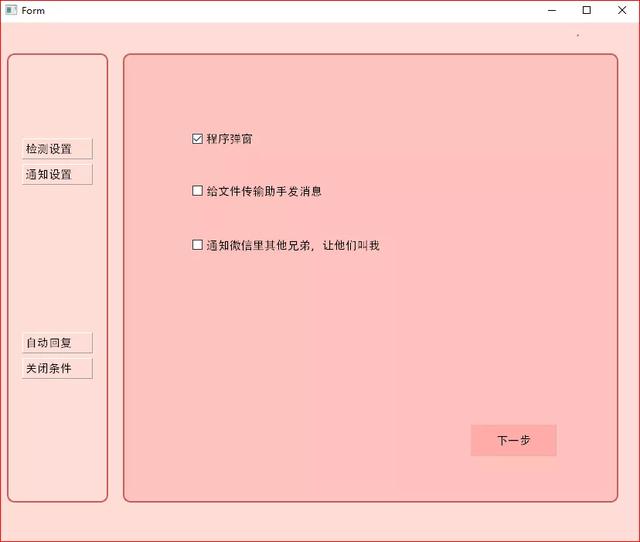Open the 通知设置 section
The image size is (640, 542).
click(57, 174)
